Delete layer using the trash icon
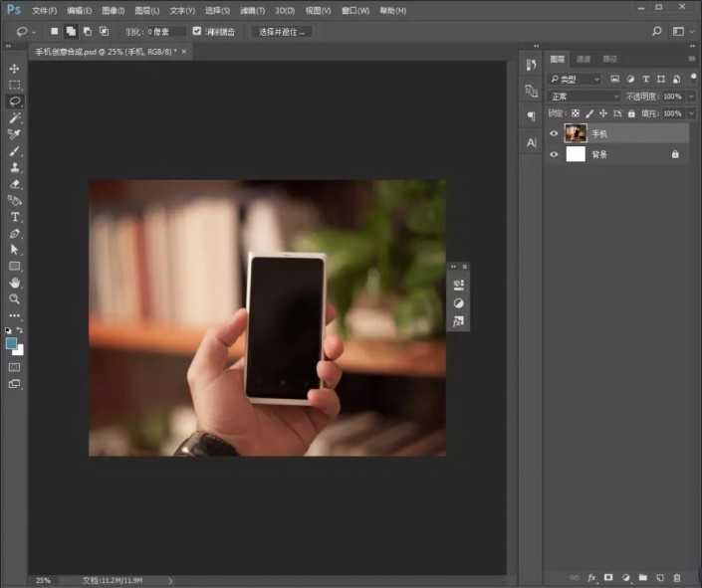 (677, 577)
